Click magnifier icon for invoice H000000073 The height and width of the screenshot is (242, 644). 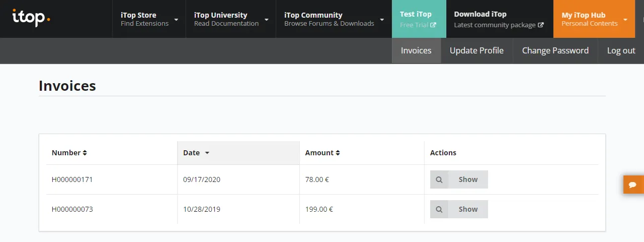pyautogui.click(x=439, y=209)
